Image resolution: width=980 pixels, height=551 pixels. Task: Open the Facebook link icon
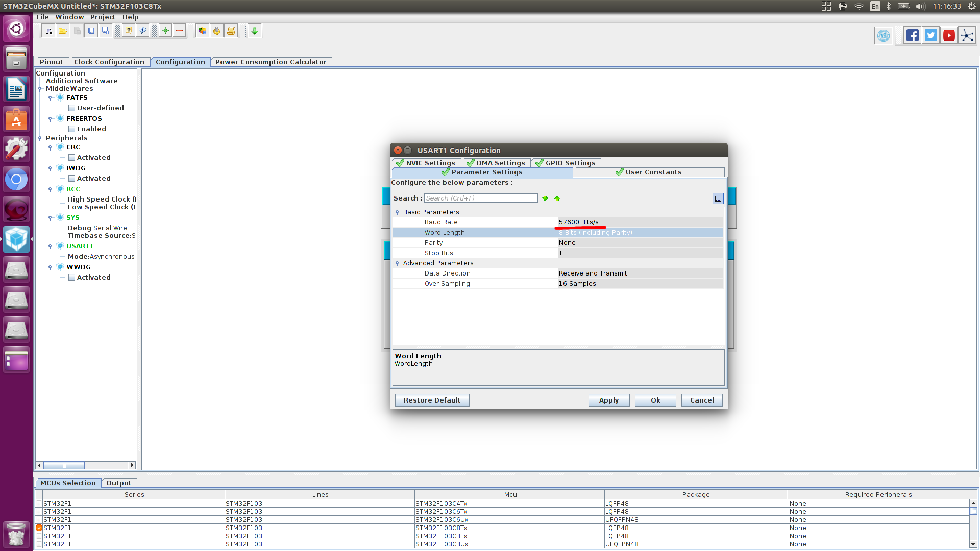click(913, 36)
